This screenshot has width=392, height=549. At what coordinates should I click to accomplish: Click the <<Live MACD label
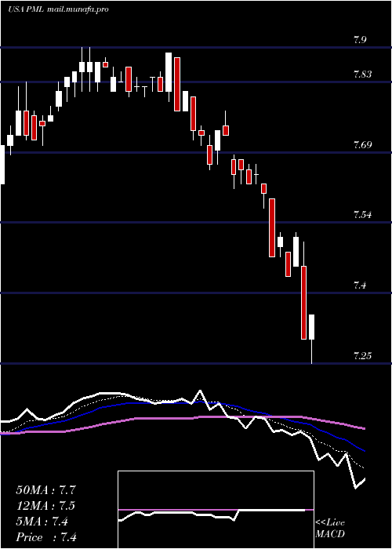tap(330, 529)
